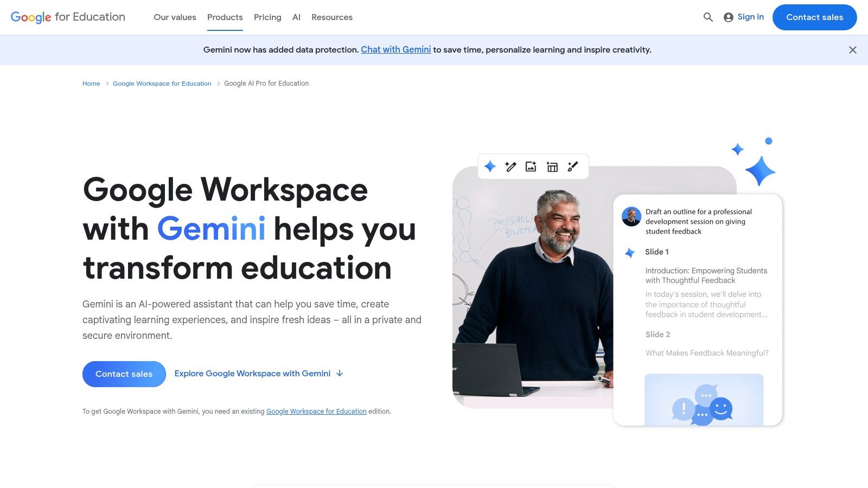Expand the arrow beside Explore Google Workspace with Gemini
The height and width of the screenshot is (488, 868).
pyautogui.click(x=340, y=374)
